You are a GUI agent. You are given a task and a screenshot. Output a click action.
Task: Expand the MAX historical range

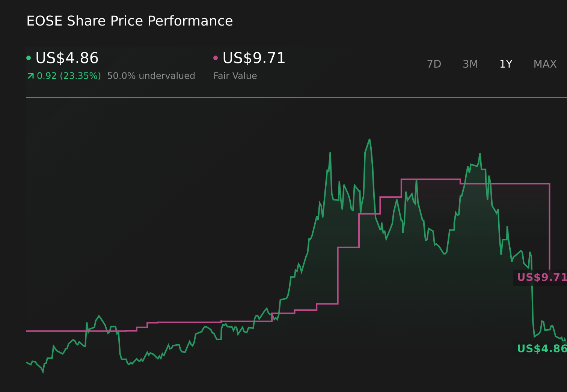click(x=545, y=64)
